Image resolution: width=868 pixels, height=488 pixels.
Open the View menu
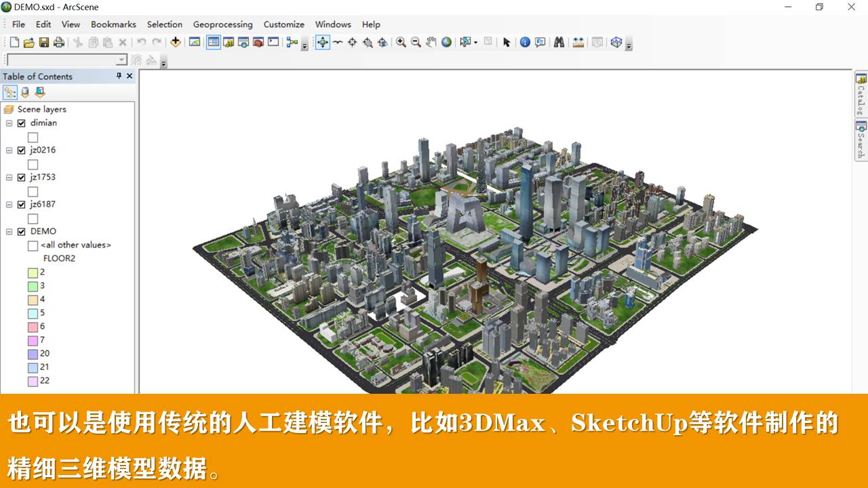71,24
